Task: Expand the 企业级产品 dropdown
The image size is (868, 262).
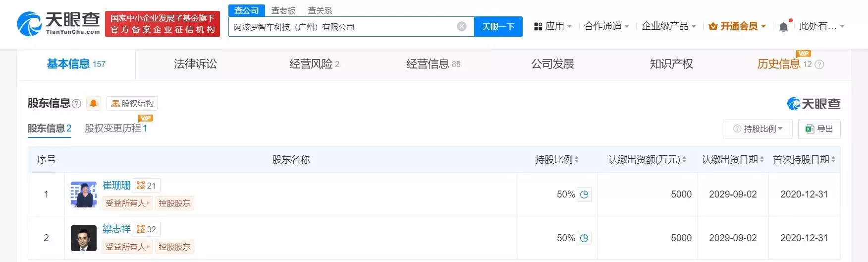Action: (x=669, y=26)
